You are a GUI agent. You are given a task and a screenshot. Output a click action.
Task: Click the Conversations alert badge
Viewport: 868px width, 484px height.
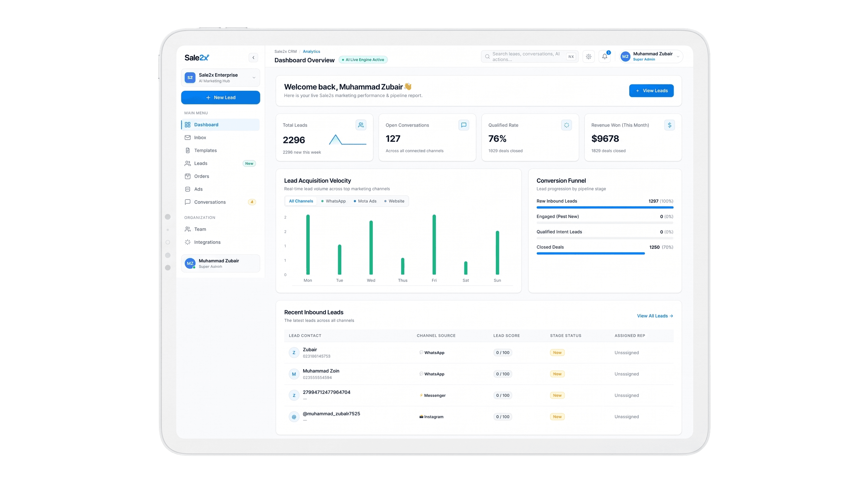tap(252, 202)
